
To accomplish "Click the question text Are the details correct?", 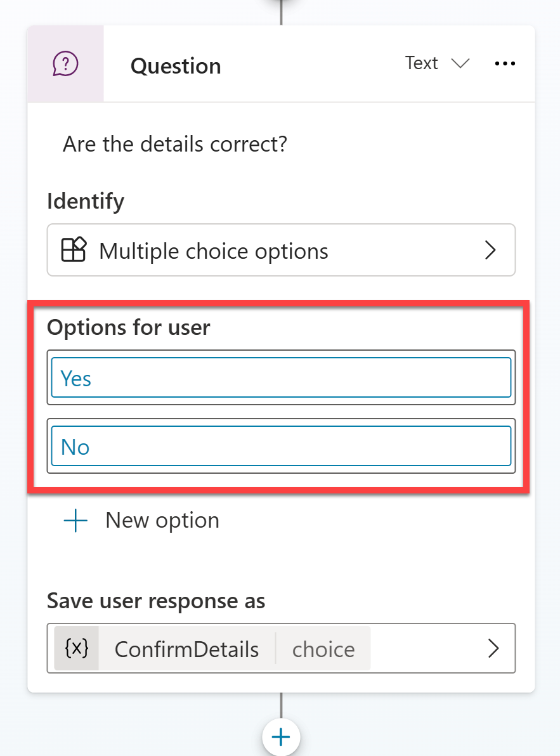I will pyautogui.click(x=175, y=144).
